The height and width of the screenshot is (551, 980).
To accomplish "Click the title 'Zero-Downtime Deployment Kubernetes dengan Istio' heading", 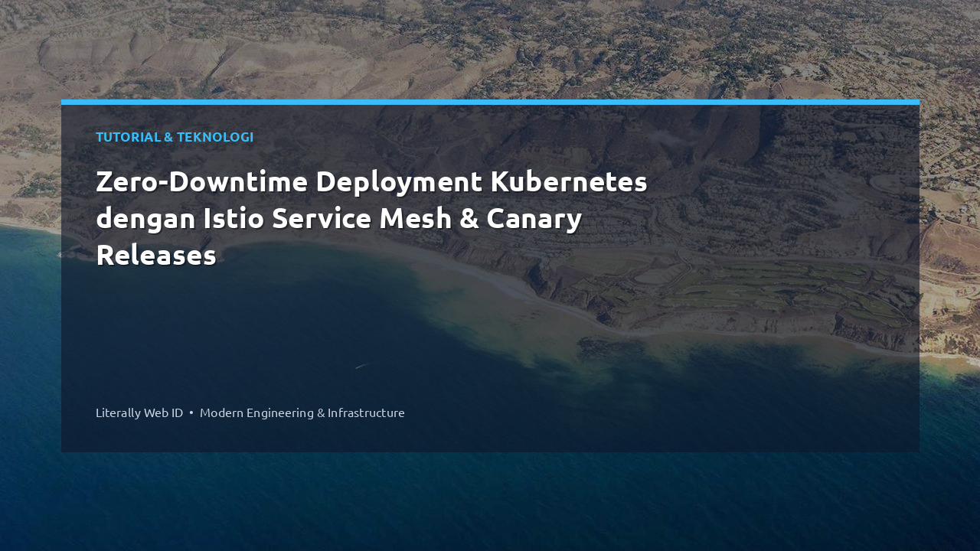I will click(x=371, y=218).
